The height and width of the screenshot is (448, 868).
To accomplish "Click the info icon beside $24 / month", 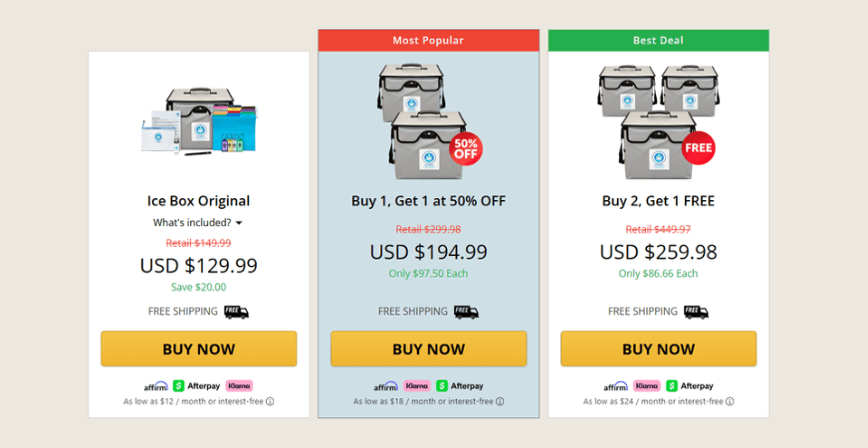I will pyautogui.click(x=730, y=402).
